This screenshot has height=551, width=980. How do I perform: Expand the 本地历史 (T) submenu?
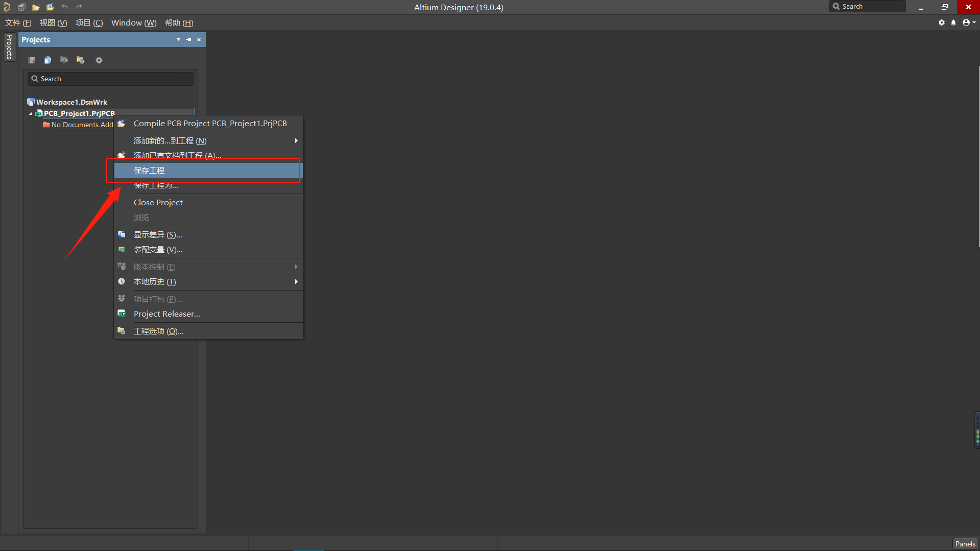point(208,282)
